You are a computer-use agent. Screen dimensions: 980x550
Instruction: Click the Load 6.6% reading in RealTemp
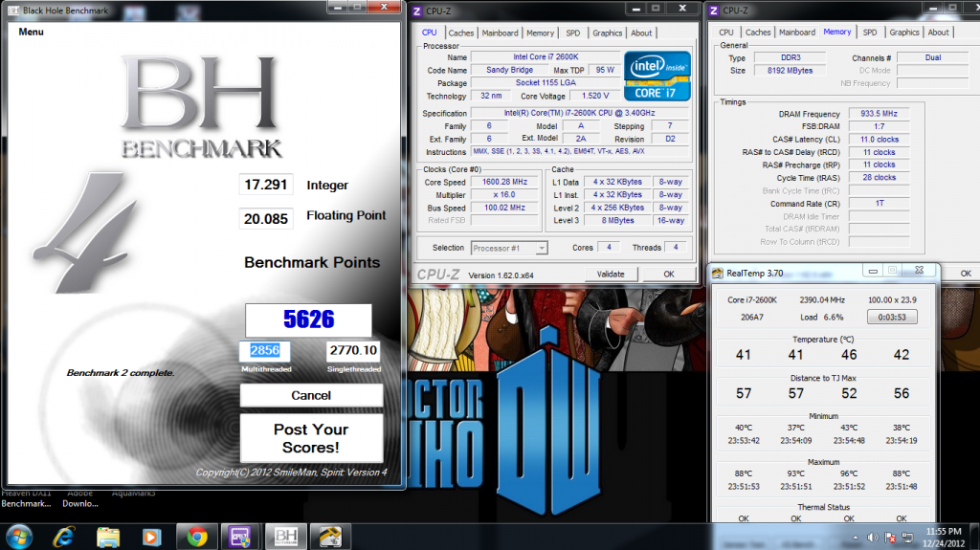click(x=821, y=317)
